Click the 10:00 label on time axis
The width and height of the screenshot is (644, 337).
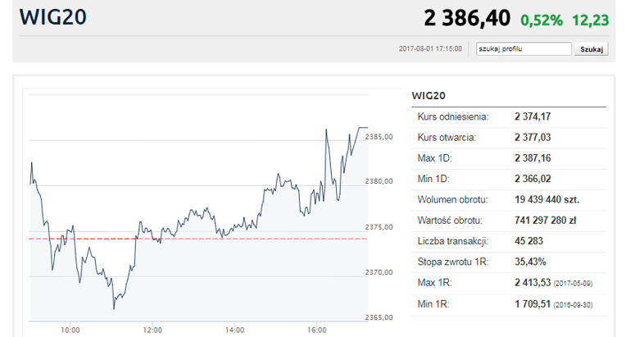click(70, 330)
